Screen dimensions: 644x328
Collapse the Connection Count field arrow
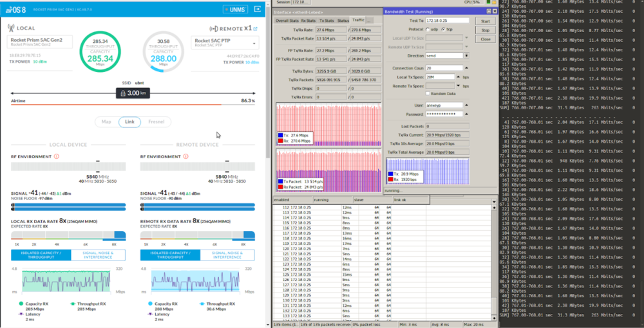click(x=466, y=68)
